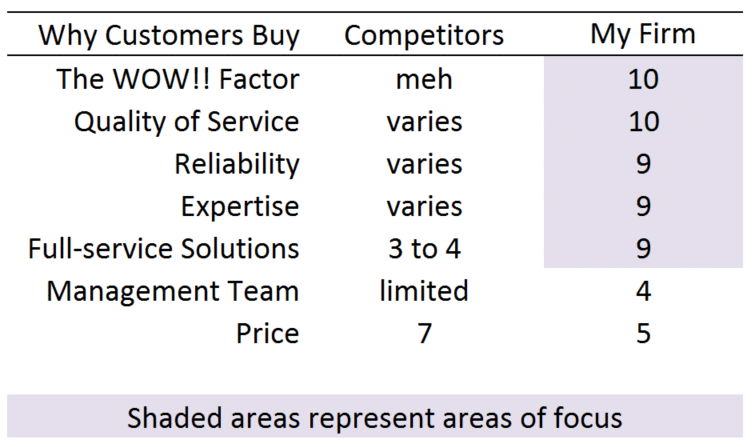754x447 pixels.
Task: Select the 'My Firm' column header
Action: tap(643, 35)
